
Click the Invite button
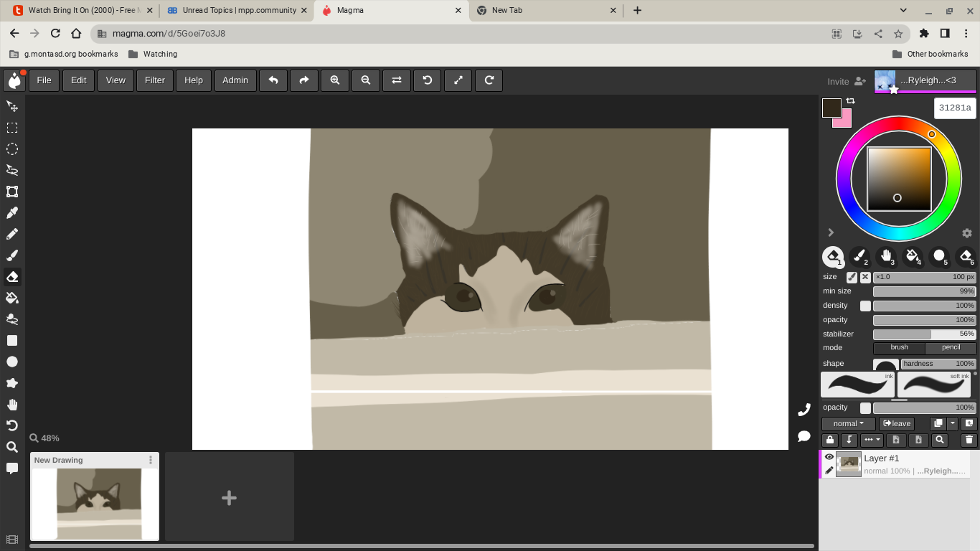[847, 81]
